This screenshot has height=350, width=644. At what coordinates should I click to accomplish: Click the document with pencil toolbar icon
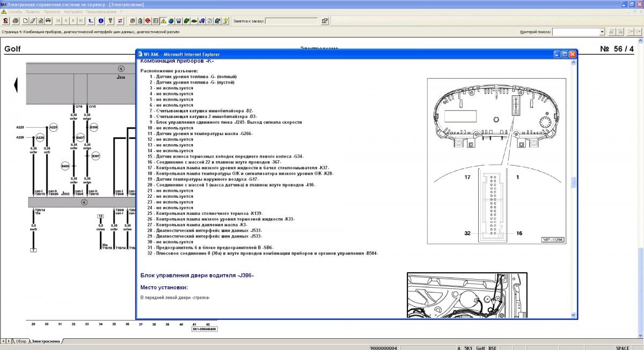[x=33, y=21]
